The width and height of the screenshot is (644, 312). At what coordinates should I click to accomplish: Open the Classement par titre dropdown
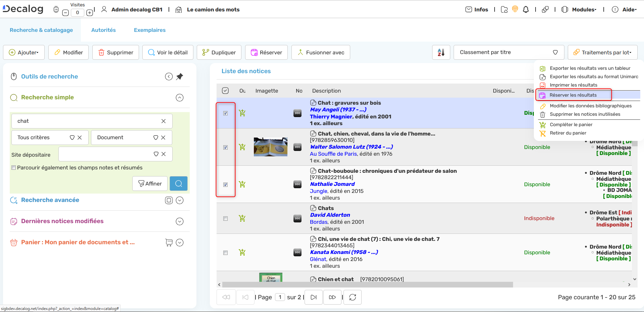(508, 52)
